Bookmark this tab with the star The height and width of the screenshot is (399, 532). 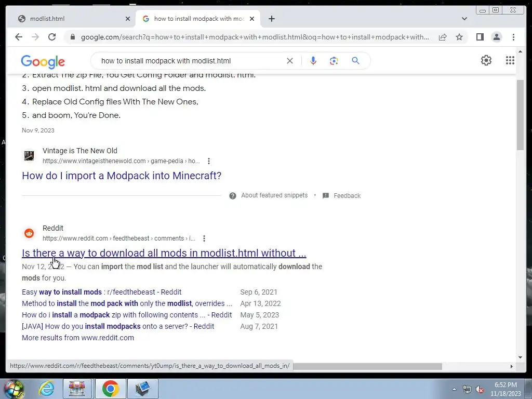pos(459,37)
